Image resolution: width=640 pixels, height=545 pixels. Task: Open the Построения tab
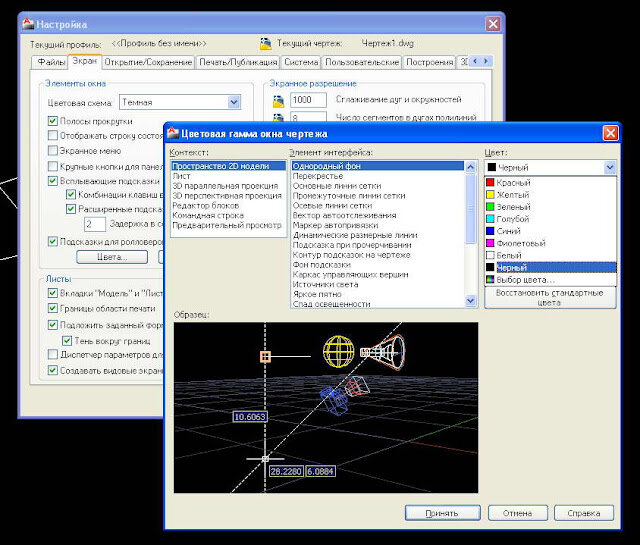[x=429, y=62]
